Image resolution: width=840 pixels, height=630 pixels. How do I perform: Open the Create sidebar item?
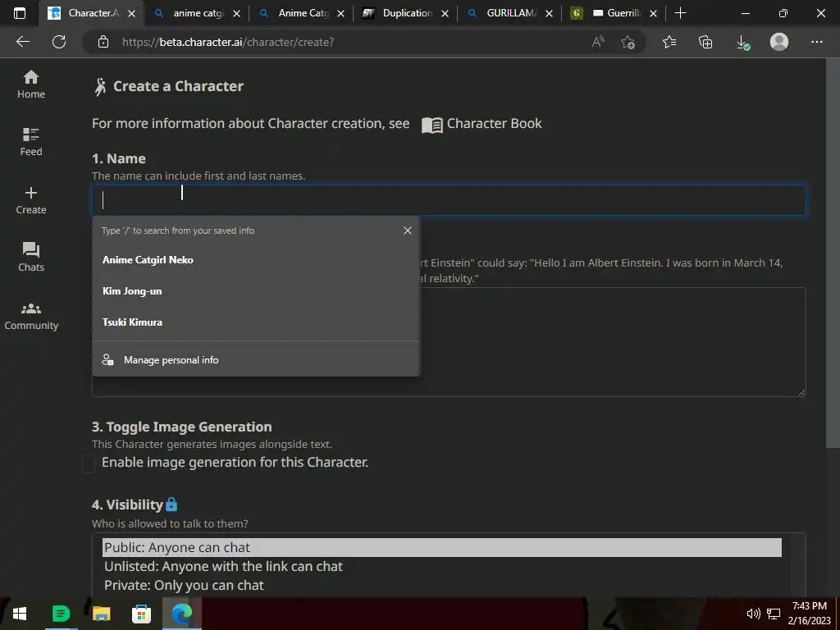point(31,200)
